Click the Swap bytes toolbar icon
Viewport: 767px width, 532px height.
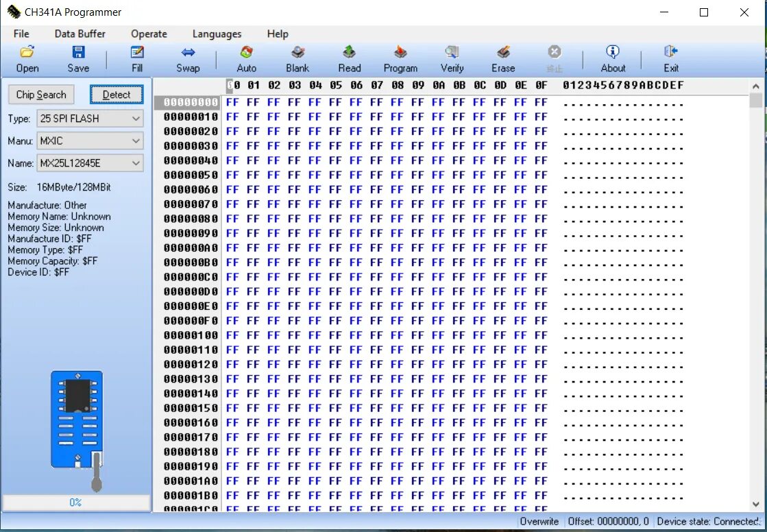tap(188, 52)
